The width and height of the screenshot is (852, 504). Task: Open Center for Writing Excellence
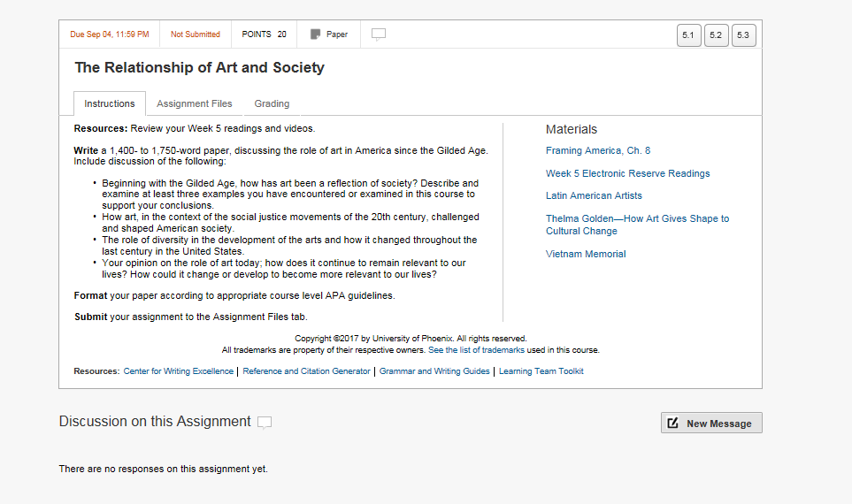179,371
